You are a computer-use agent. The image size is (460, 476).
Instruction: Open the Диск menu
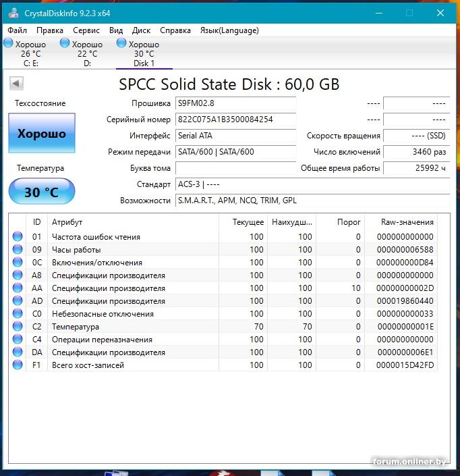141,30
